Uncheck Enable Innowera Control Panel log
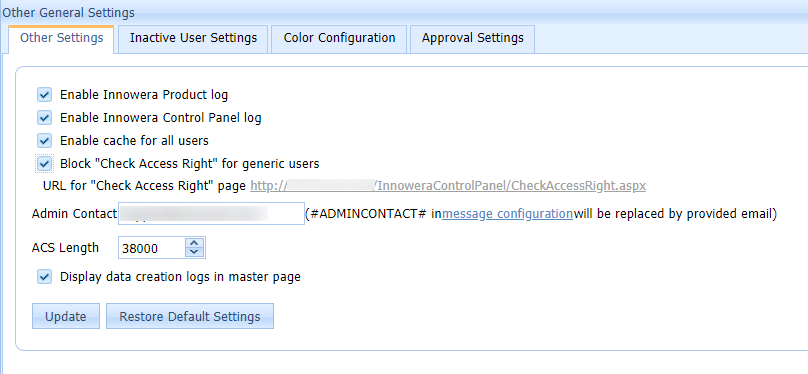The image size is (808, 374). pos(44,118)
